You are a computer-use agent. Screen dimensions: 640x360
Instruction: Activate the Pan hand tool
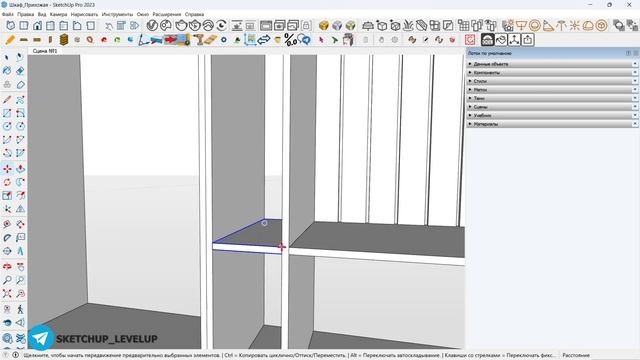point(20,267)
